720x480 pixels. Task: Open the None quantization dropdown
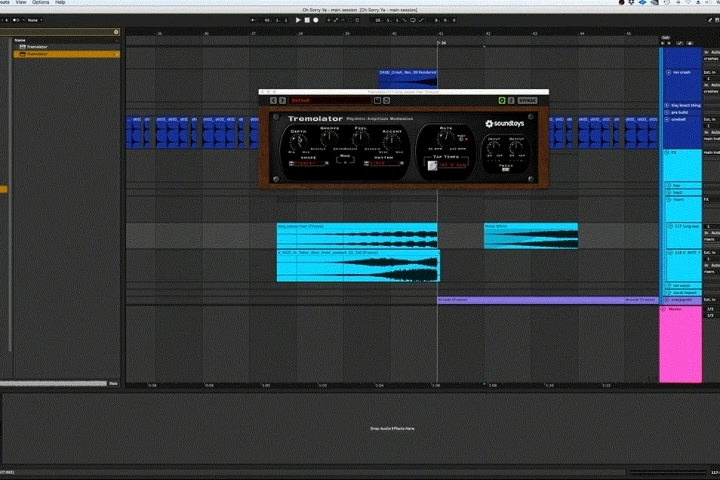click(35, 20)
